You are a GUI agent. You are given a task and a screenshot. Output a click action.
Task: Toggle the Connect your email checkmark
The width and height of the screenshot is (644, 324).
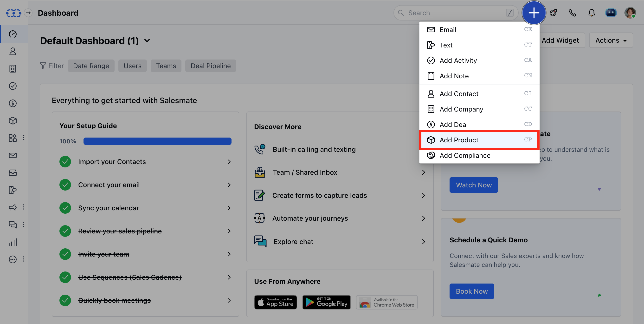click(x=65, y=185)
